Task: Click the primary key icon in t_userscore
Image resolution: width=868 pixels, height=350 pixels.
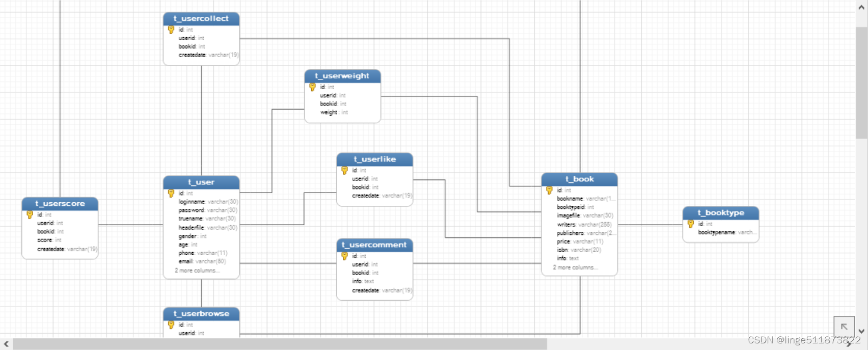Action: coord(30,215)
